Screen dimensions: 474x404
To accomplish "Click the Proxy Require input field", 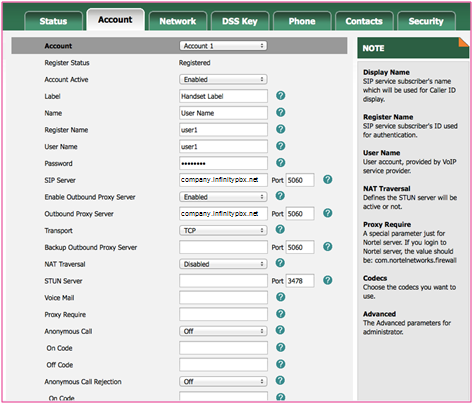I will (x=223, y=314).
